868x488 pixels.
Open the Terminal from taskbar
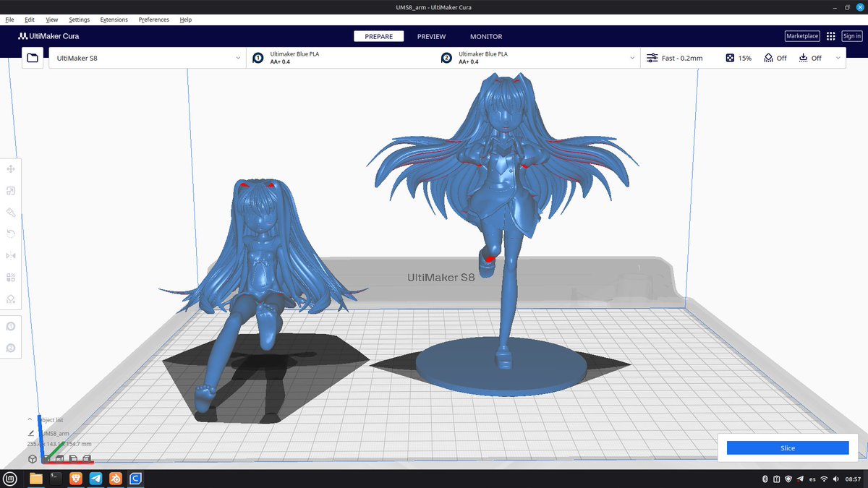coord(55,479)
